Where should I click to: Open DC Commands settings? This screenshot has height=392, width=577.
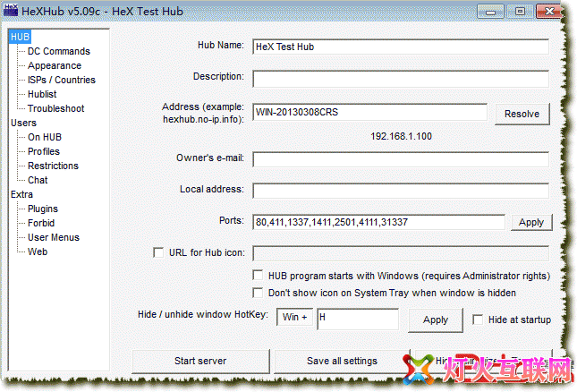tap(59, 51)
